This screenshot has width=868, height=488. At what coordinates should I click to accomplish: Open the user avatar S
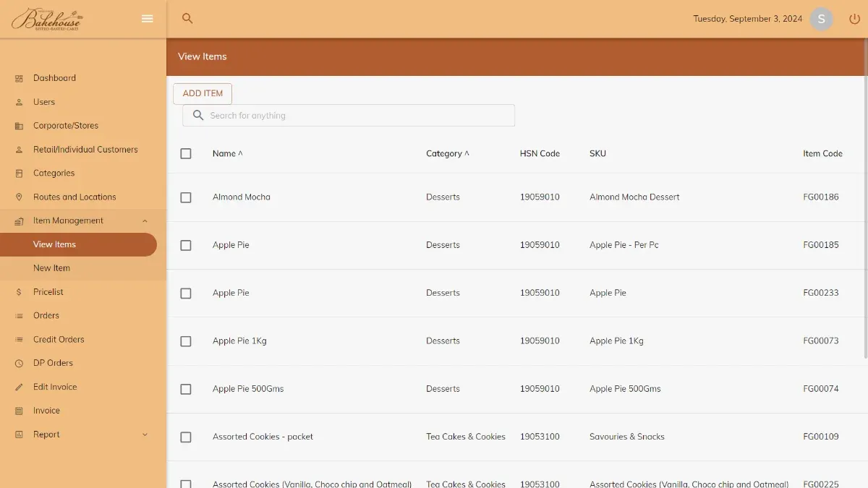[x=821, y=19]
